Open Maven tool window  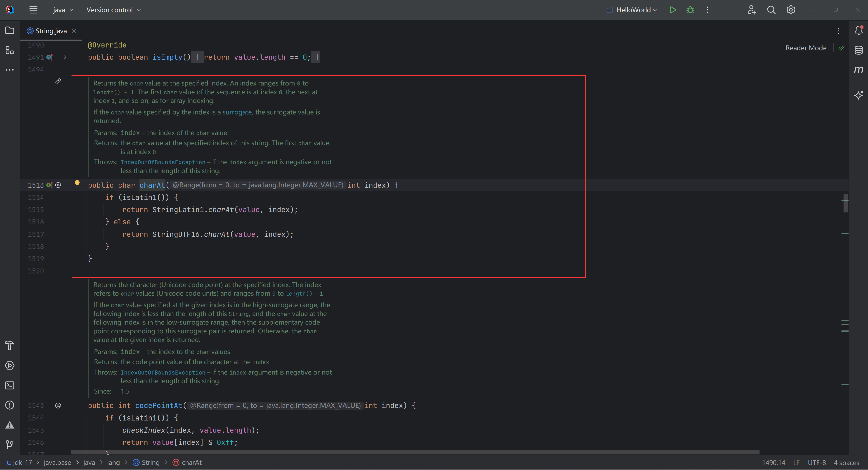point(859,70)
